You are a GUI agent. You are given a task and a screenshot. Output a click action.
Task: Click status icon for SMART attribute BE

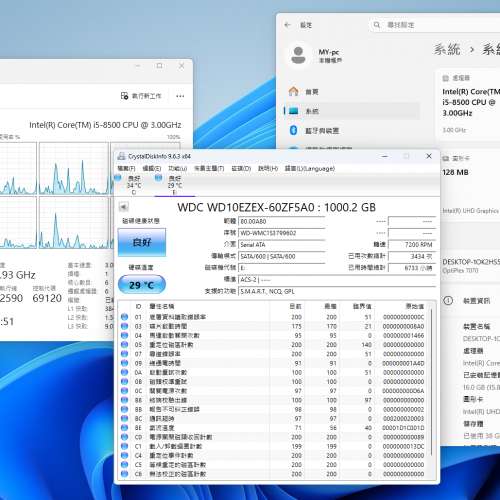124,427
